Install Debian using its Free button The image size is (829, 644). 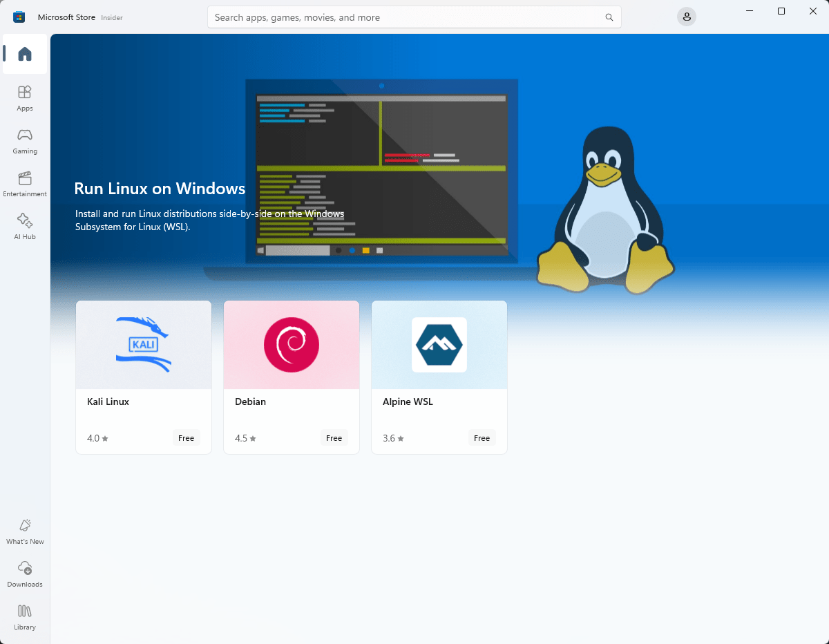(x=334, y=437)
